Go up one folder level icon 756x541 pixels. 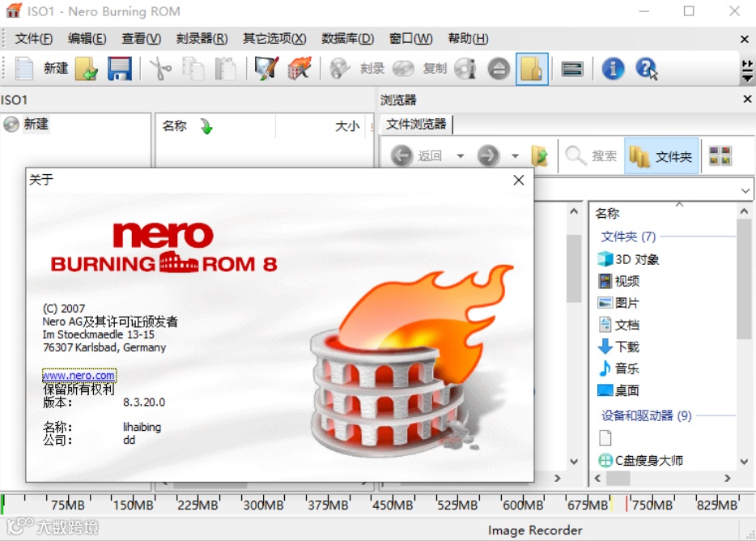click(x=540, y=155)
